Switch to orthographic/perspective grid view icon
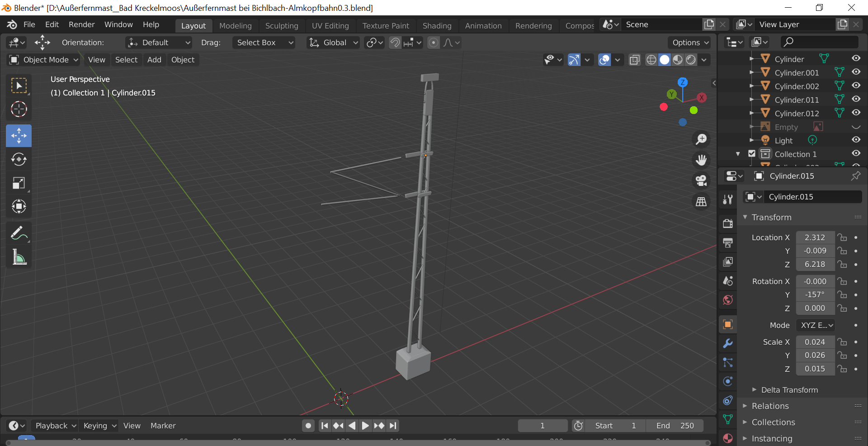The width and height of the screenshot is (868, 446). point(701,202)
